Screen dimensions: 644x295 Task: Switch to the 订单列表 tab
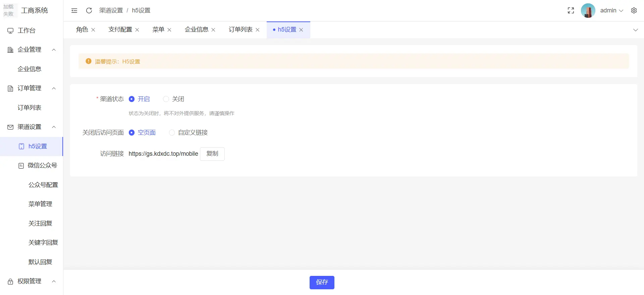click(240, 30)
